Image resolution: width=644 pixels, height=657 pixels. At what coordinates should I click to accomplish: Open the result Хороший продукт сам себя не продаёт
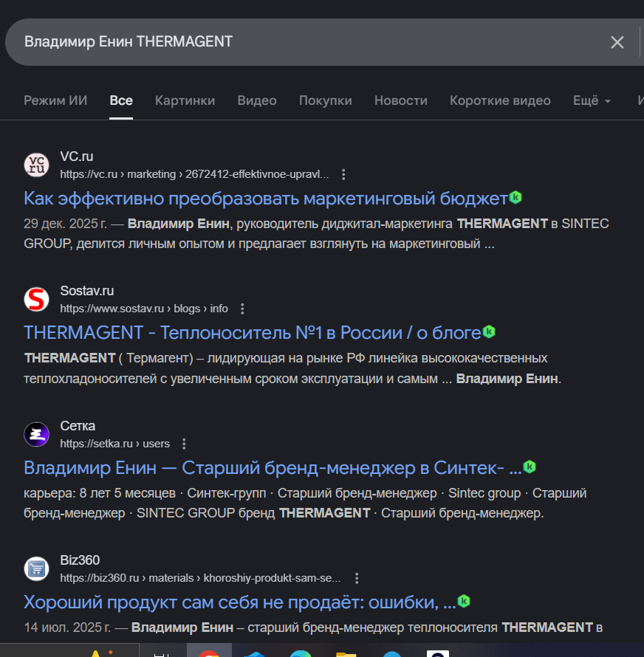tap(240, 602)
